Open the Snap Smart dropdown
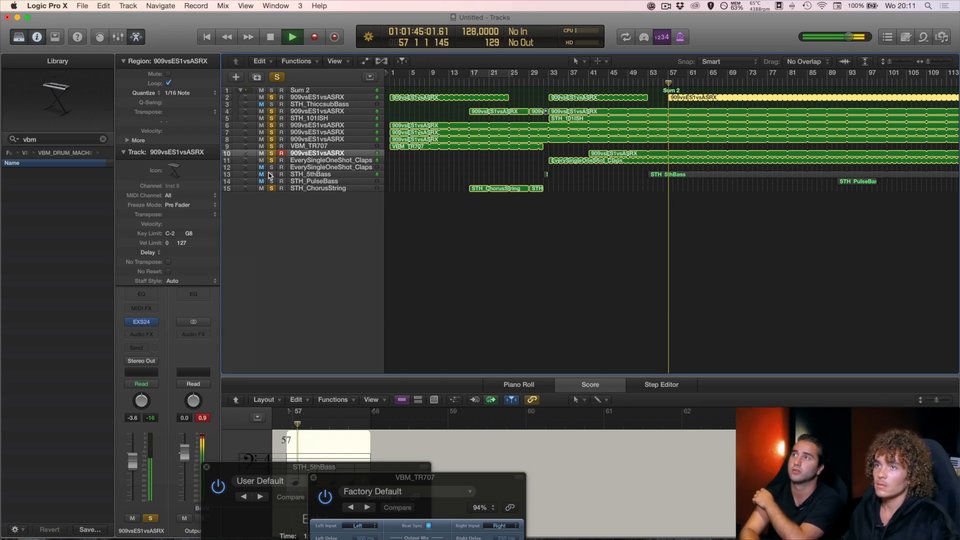 point(729,61)
